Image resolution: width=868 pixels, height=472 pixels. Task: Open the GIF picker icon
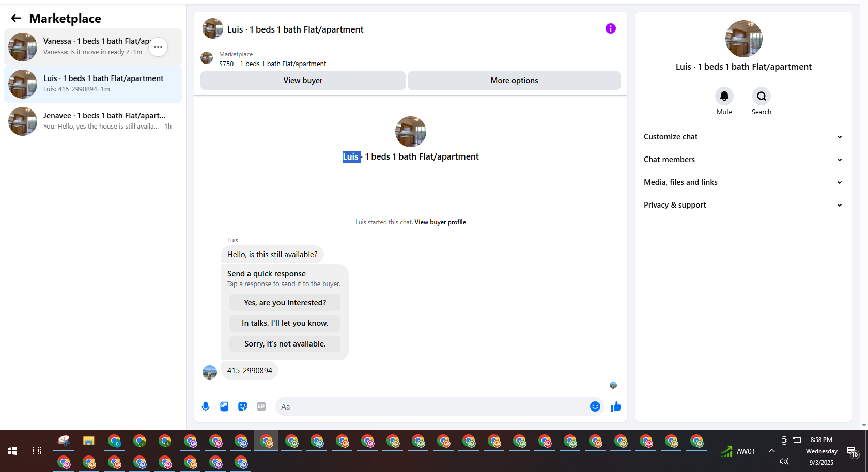click(x=261, y=406)
